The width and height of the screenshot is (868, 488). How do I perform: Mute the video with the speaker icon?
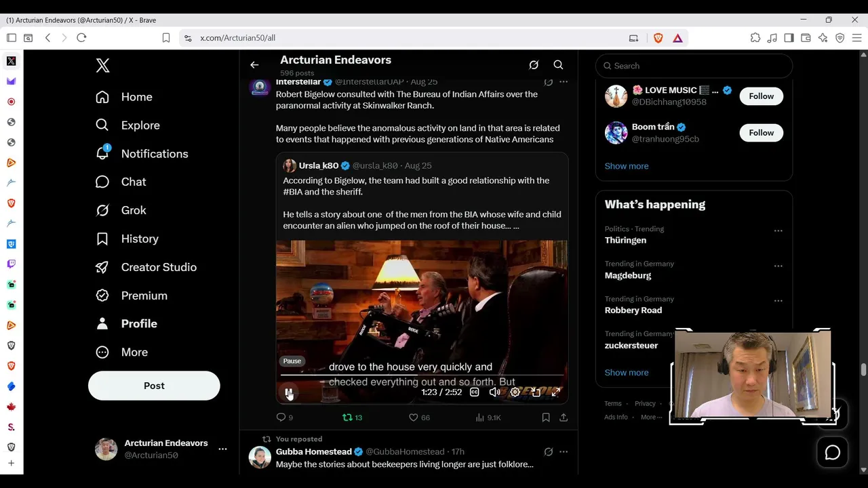[495, 392]
